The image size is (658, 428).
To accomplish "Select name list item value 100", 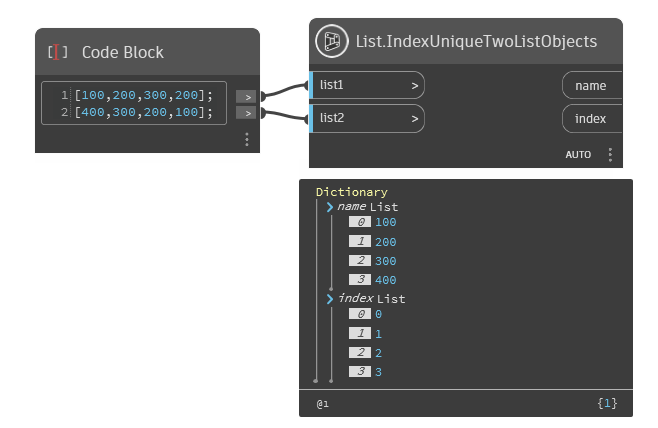I will [x=386, y=222].
